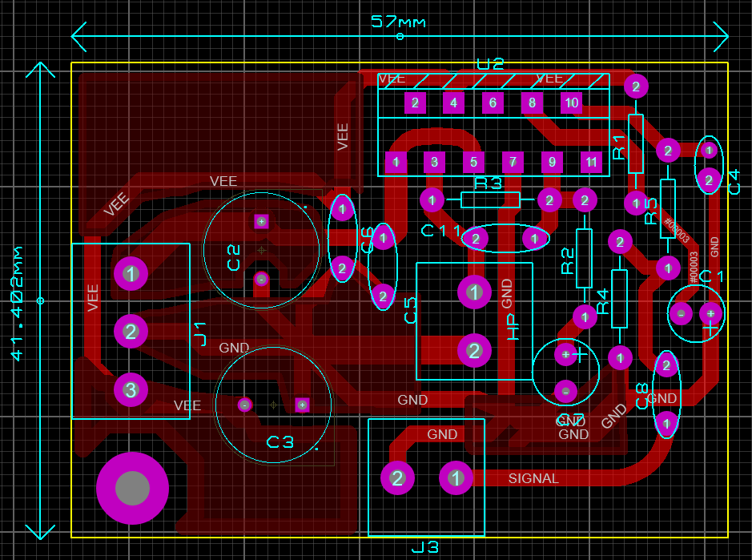Select the C2 designator text
This screenshot has width=752, height=560.
coord(233,258)
